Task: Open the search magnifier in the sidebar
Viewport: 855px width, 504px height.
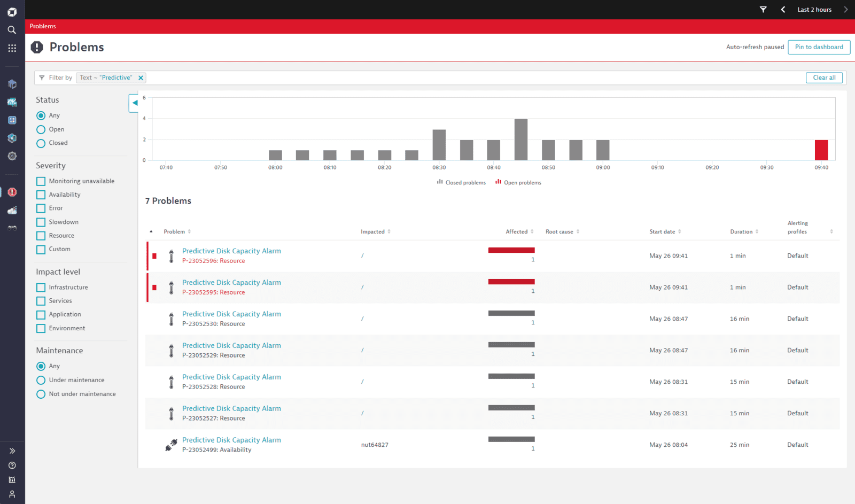Action: (x=12, y=30)
